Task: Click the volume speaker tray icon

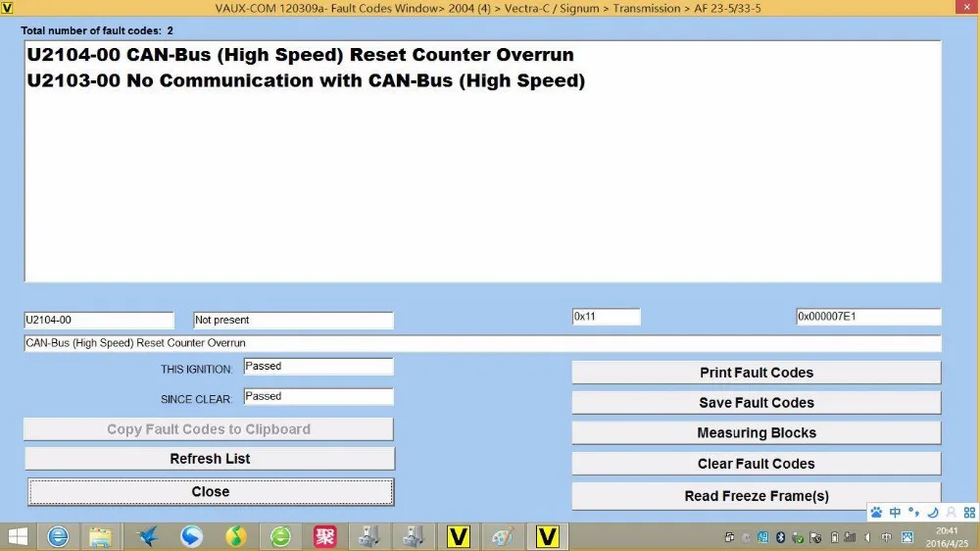Action: pos(868,537)
